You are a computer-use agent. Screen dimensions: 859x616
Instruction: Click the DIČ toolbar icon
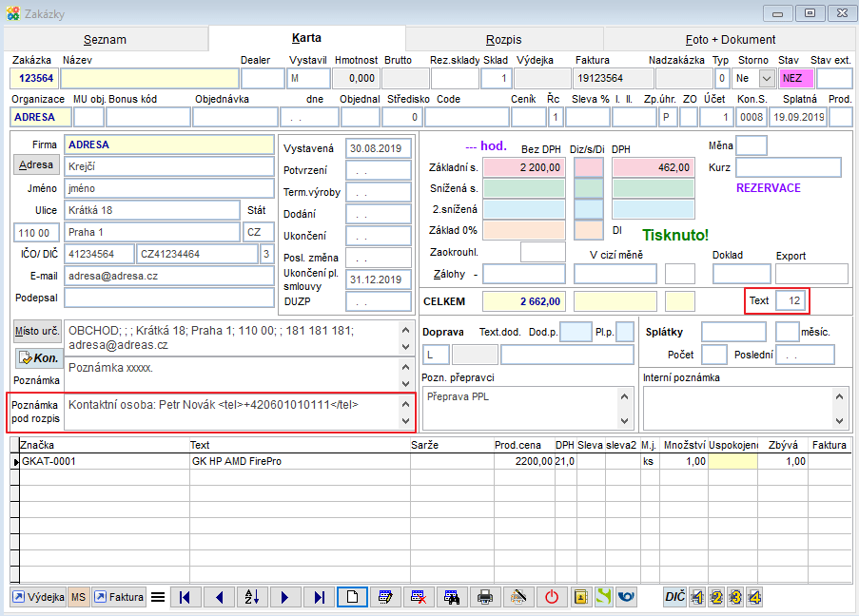(674, 597)
